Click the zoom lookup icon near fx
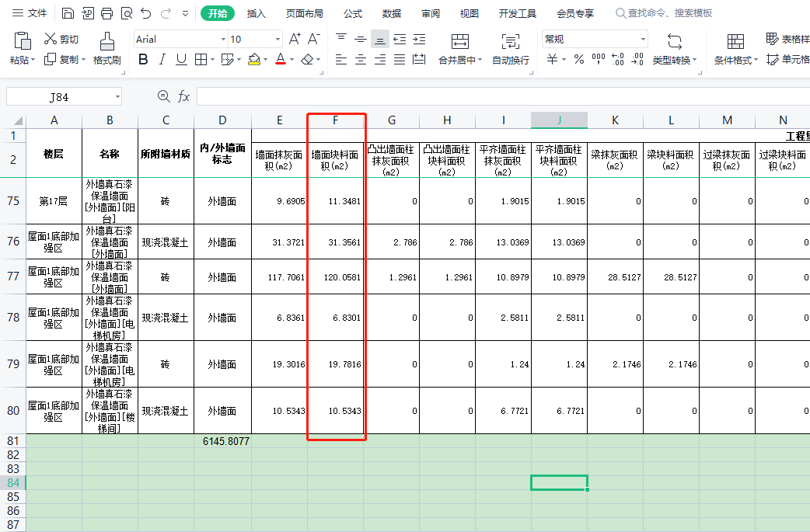 (x=164, y=96)
